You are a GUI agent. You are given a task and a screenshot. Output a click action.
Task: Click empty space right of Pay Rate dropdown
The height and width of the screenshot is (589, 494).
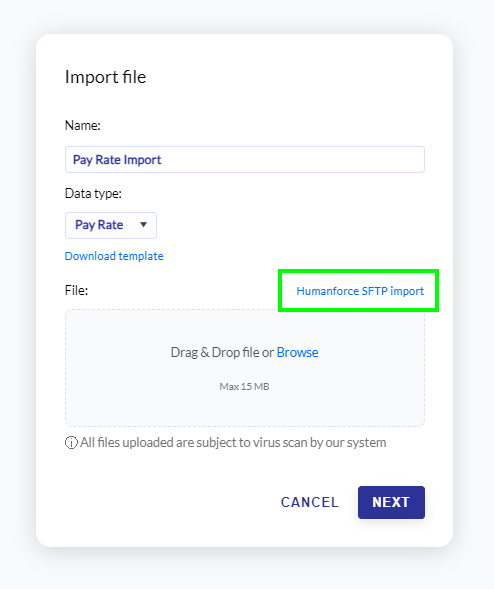click(289, 225)
